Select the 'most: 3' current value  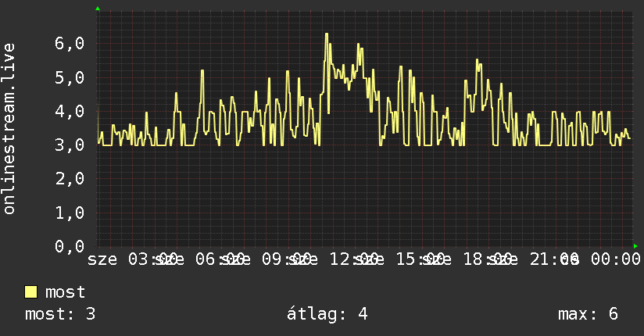[60, 314]
